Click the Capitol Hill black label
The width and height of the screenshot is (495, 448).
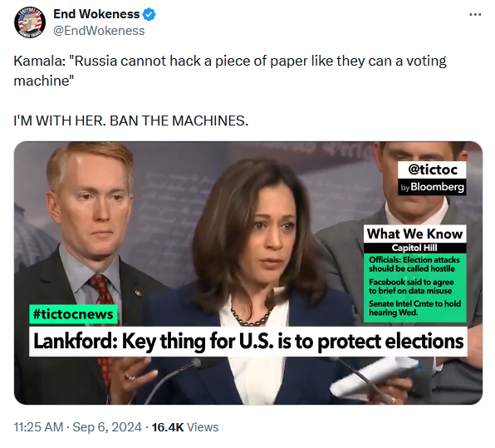[414, 248]
